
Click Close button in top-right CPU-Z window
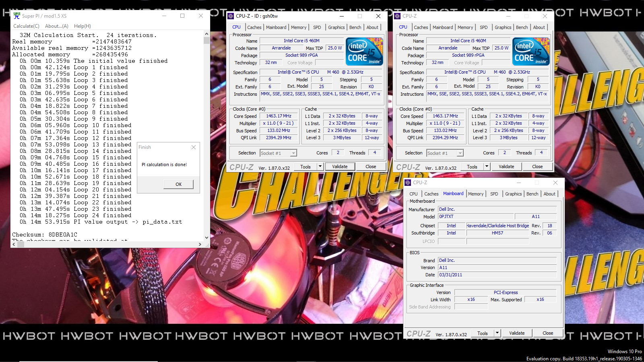537,167
